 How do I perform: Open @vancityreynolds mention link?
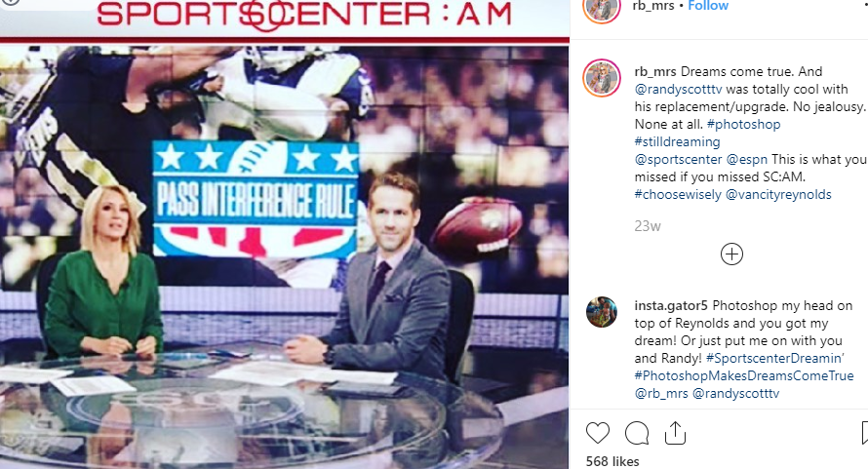(x=778, y=194)
